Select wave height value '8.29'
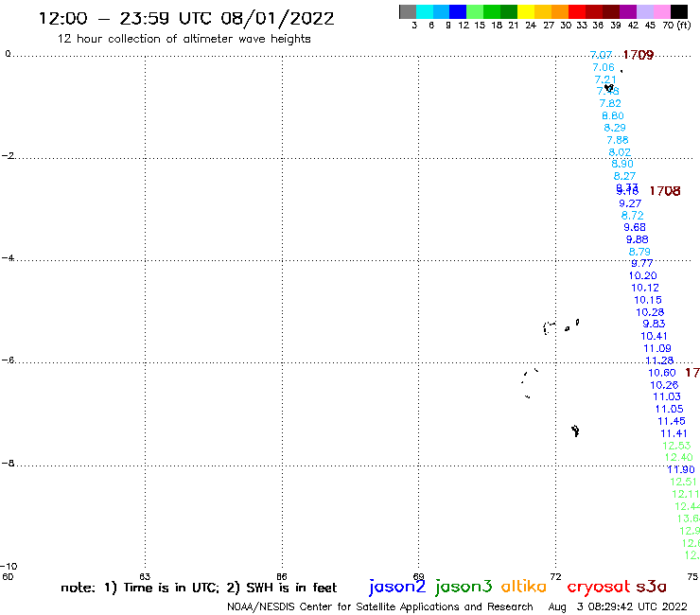This screenshot has width=700, height=615. 615,128
